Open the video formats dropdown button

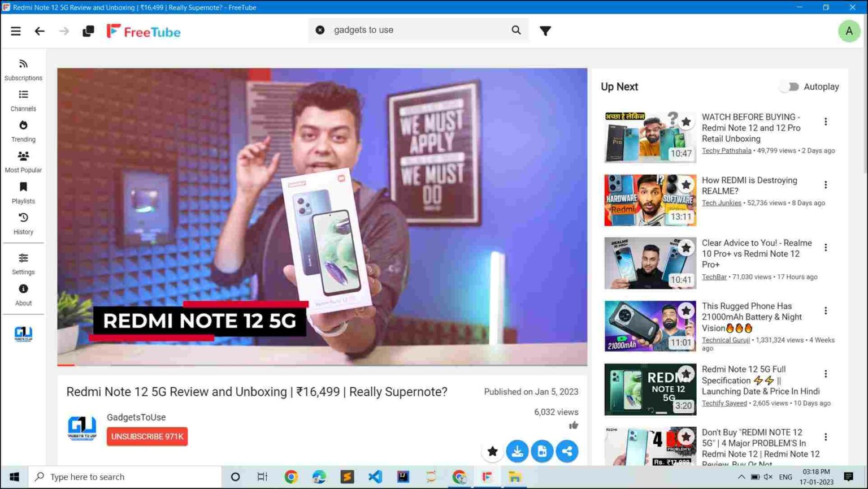coord(542,451)
